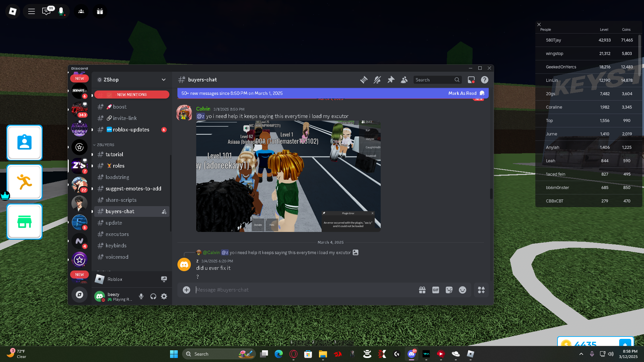Open the suggest-emotes-to-add channel
Image resolution: width=644 pixels, height=362 pixels.
click(x=132, y=189)
